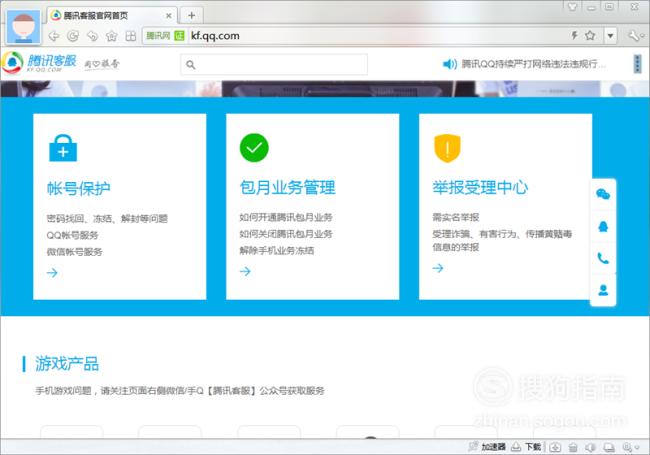The height and width of the screenshot is (455, 650).
Task: Click the arrow under 帐号保护 card
Action: [52, 273]
